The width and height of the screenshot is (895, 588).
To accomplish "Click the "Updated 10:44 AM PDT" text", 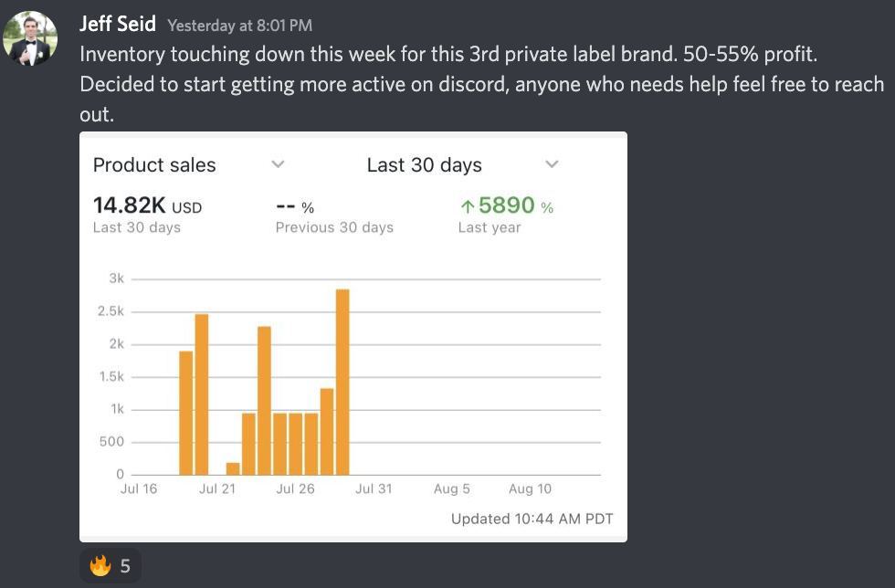I will (532, 519).
